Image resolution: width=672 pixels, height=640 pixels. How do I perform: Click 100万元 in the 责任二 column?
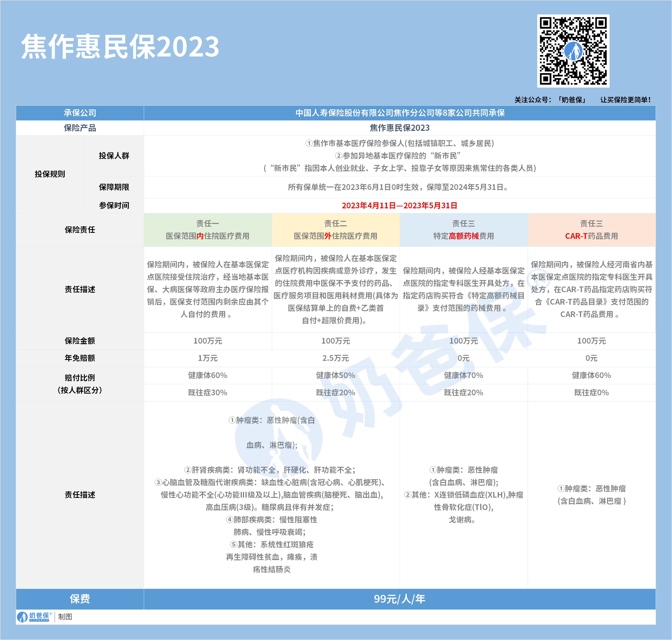[336, 341]
